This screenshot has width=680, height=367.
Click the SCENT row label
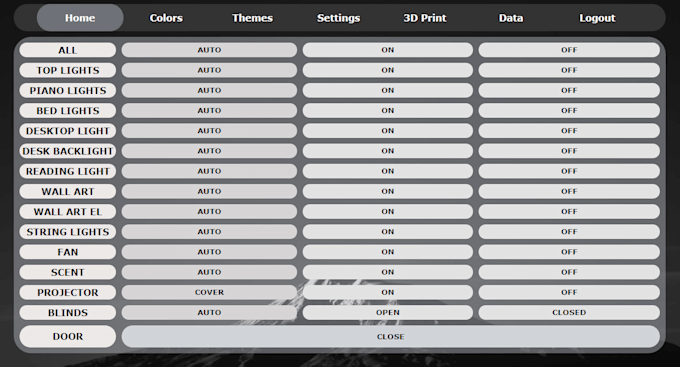[x=68, y=272]
